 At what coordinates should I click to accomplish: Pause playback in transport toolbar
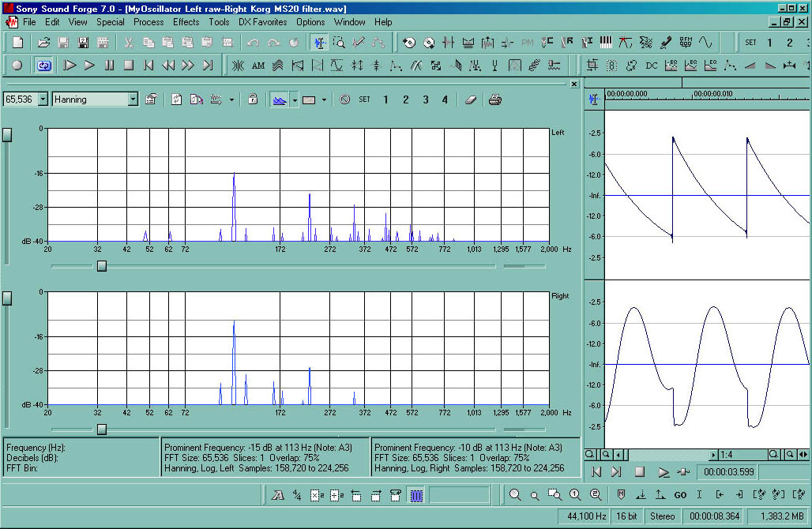point(109,66)
